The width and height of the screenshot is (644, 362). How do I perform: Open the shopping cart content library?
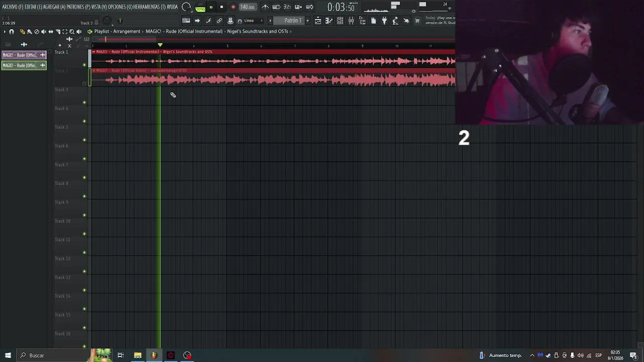417,21
